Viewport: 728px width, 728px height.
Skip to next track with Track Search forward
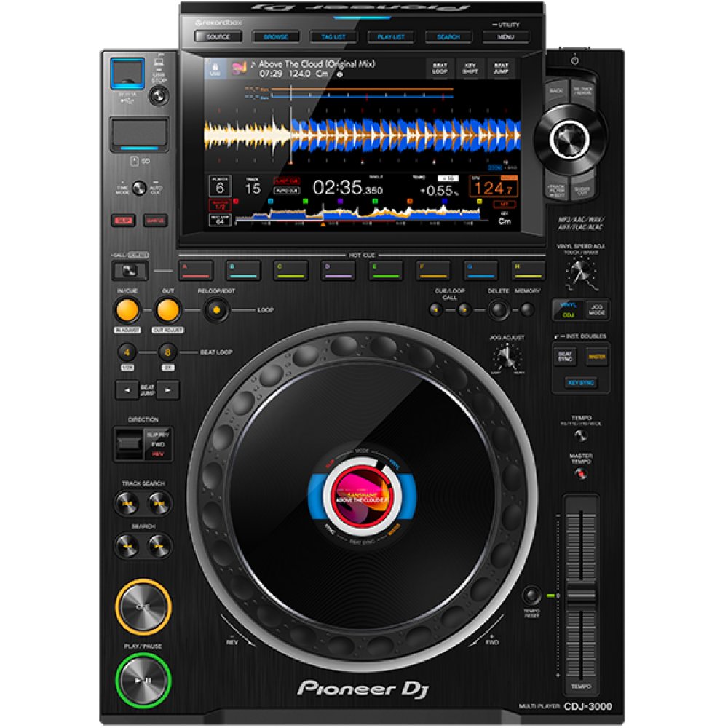[159, 503]
